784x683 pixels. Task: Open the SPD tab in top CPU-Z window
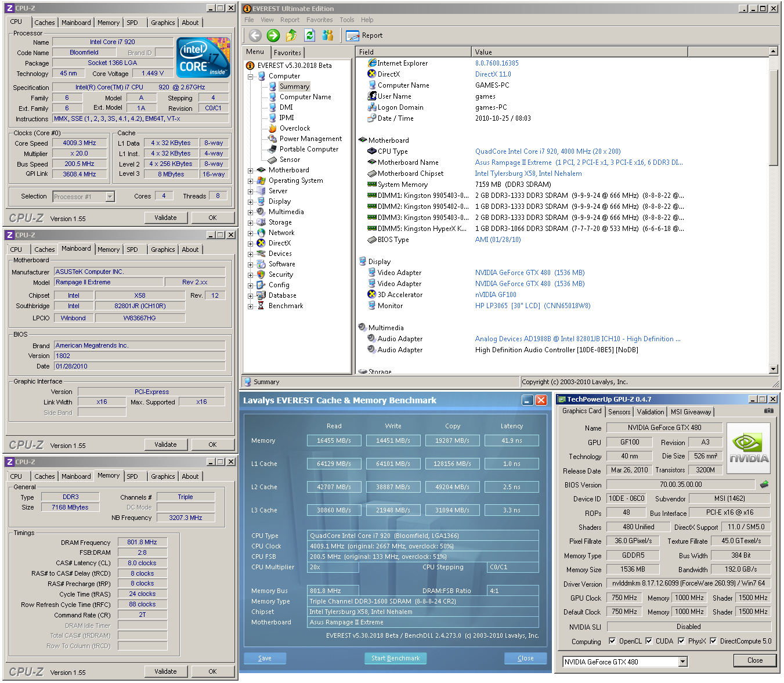click(x=132, y=23)
